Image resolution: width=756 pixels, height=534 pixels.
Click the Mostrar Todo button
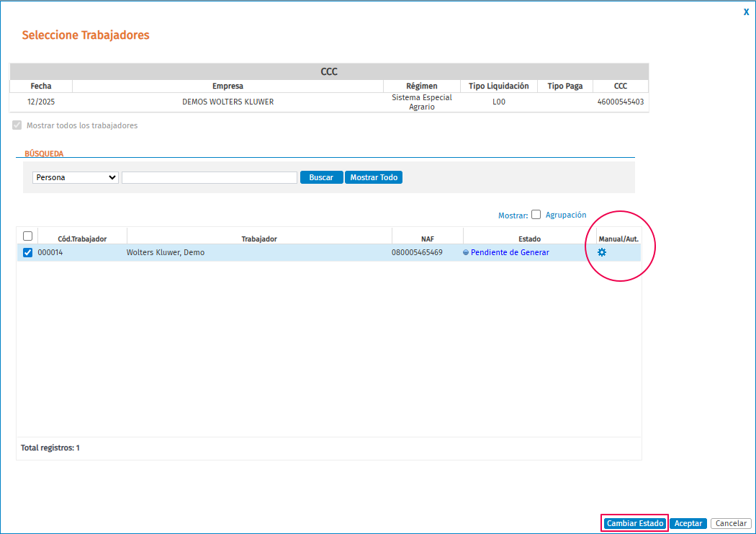click(x=374, y=177)
